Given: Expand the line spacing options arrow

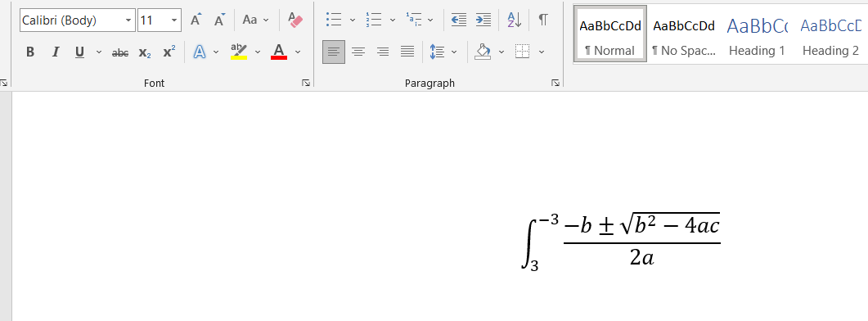Looking at the screenshot, I should pyautogui.click(x=455, y=52).
